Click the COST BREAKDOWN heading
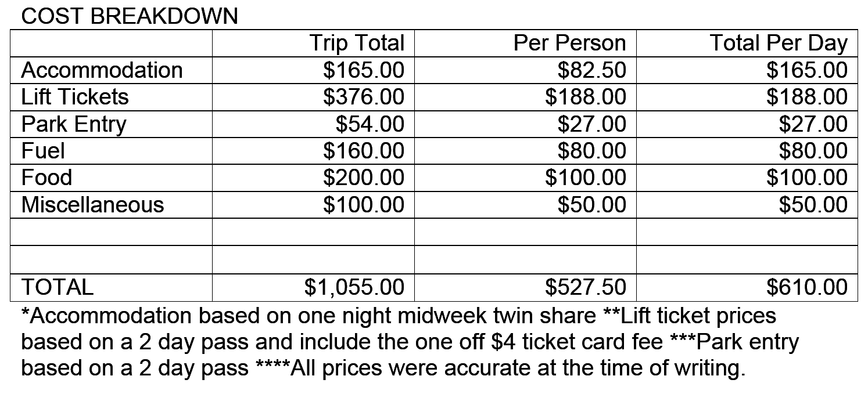 pos(129,16)
